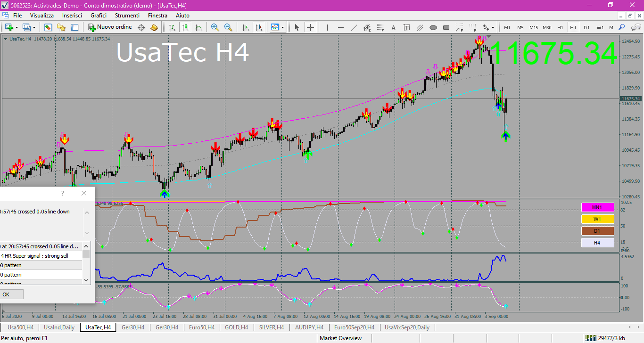Open the Visualizza menu
Screen dimensions: 644x343
point(42,16)
